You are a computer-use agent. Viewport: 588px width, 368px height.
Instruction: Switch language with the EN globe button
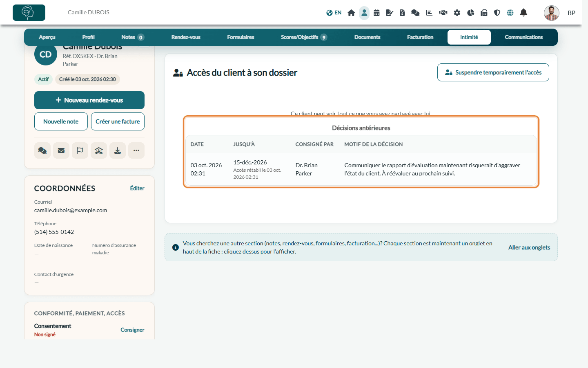334,13
